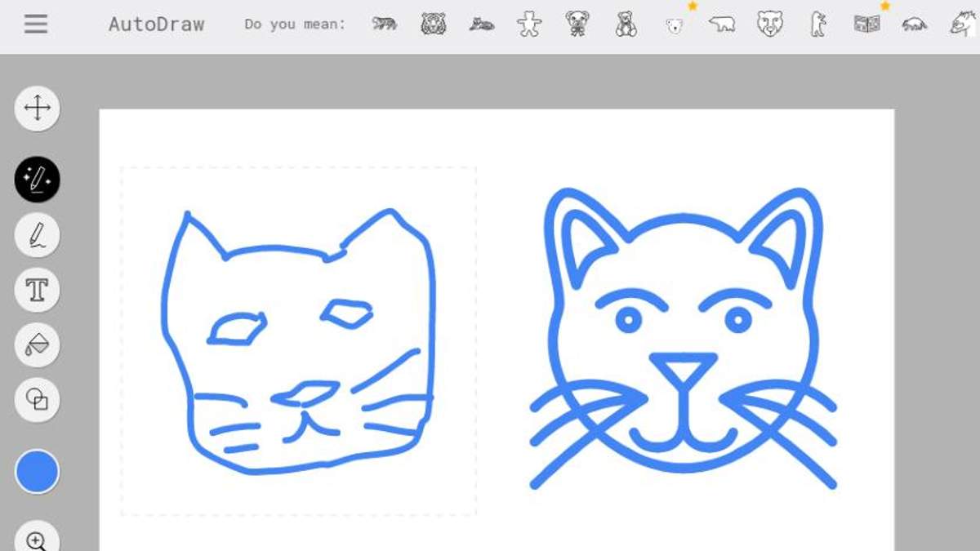Select the Move/Select tool
Viewport: 980px width, 551px height.
[x=37, y=109]
